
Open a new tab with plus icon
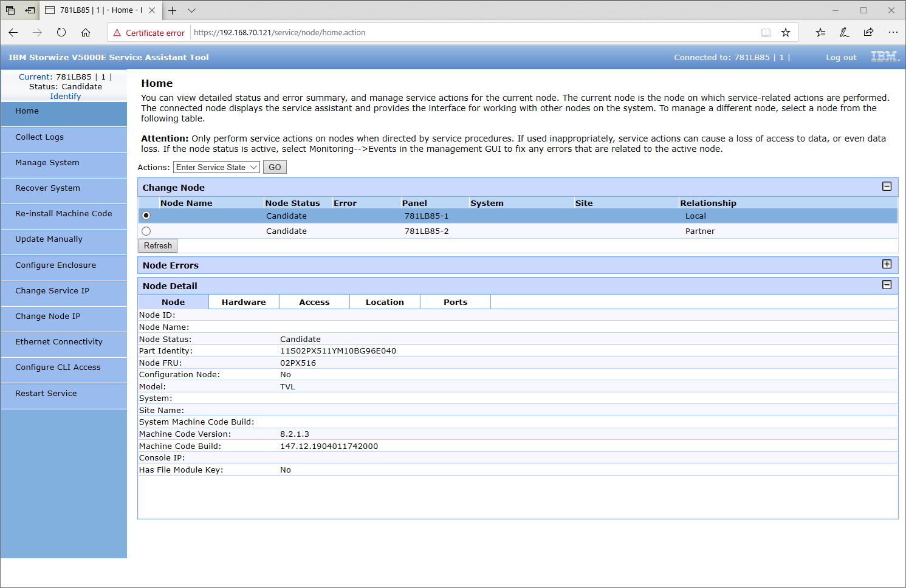[173, 10]
